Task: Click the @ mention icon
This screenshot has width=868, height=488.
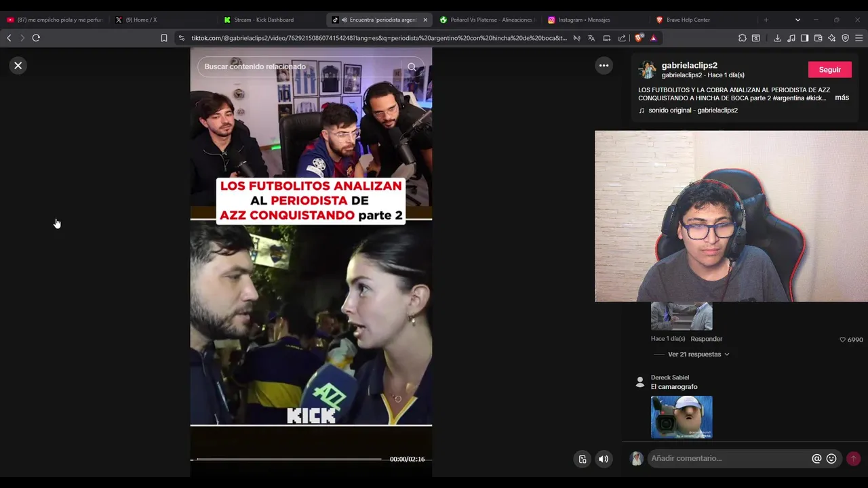Action: click(x=816, y=459)
